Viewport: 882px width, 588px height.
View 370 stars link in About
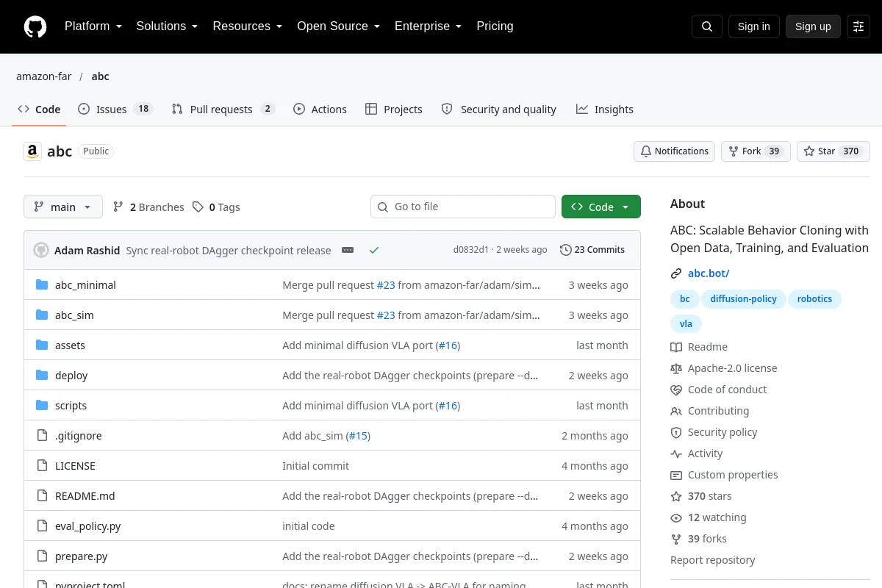[x=701, y=496]
